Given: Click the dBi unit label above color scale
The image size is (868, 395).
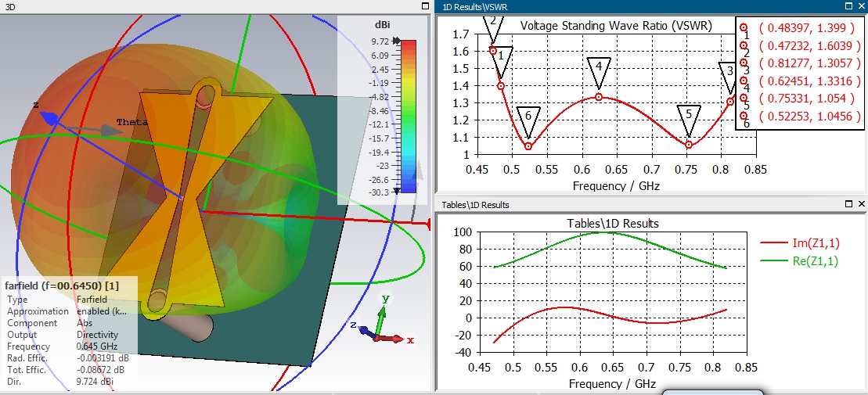Looking at the screenshot, I should coord(383,24).
